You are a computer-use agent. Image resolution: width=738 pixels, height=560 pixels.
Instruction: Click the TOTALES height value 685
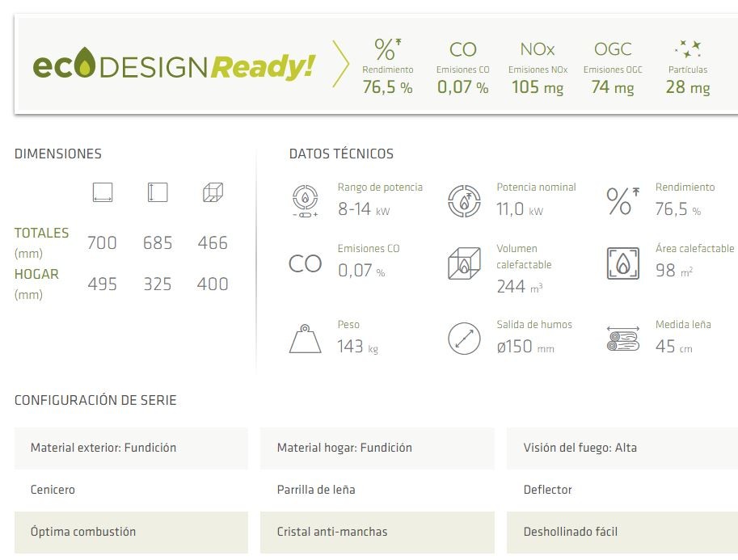158,242
